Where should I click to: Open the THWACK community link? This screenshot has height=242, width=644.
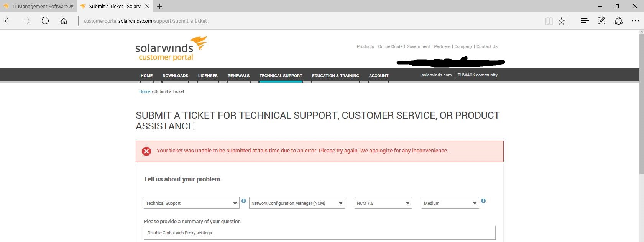pos(477,75)
